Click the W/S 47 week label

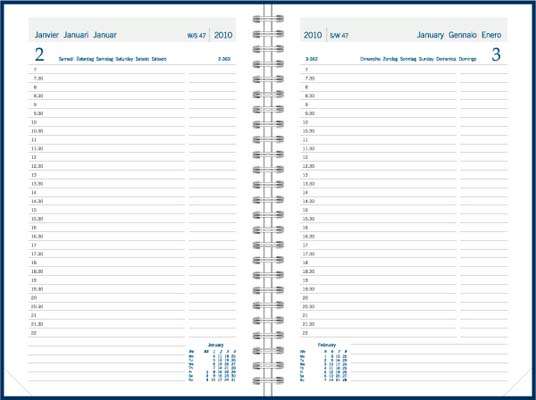click(x=197, y=36)
